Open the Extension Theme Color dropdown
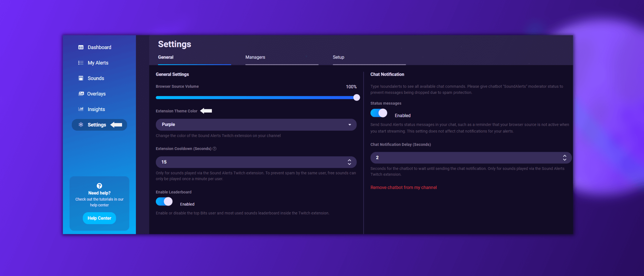 coord(256,125)
